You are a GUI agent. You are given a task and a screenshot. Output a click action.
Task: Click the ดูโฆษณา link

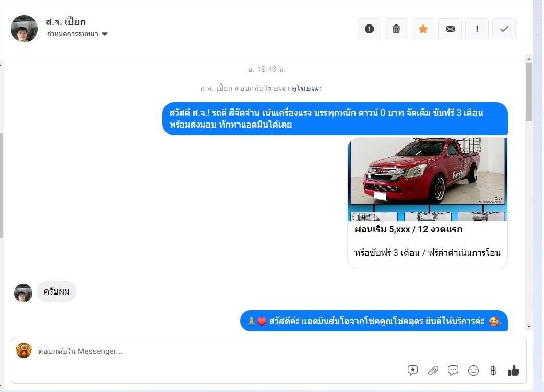306,88
